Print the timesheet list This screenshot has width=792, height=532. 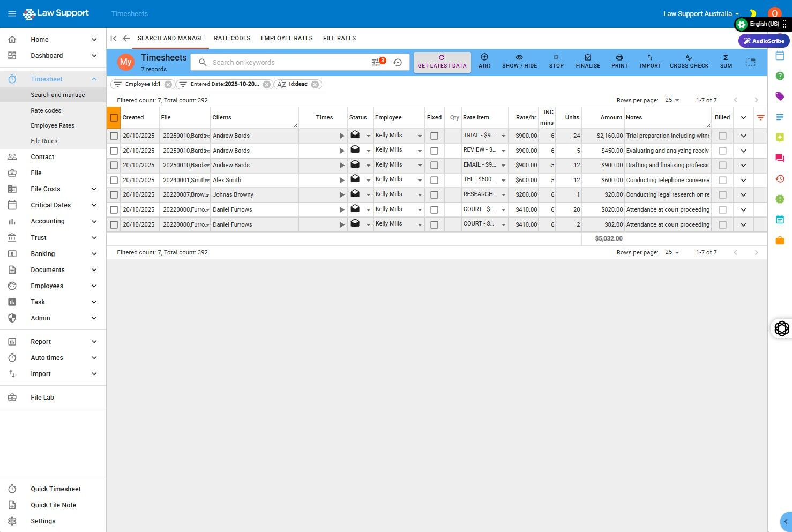[619, 61]
